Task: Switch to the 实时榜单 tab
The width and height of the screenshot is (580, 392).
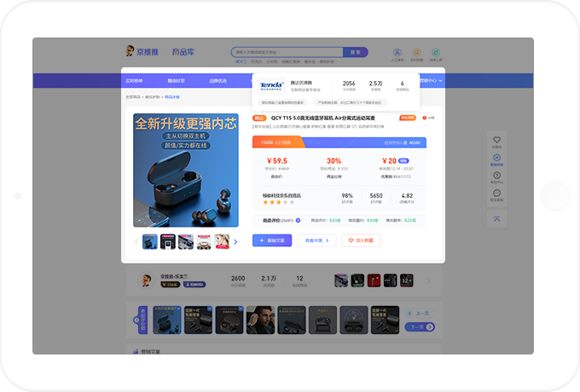Action: click(x=135, y=81)
